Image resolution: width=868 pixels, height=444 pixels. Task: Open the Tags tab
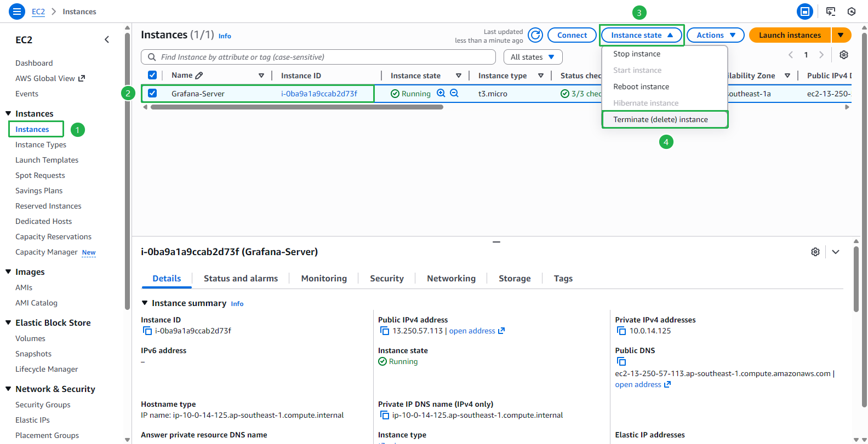coord(563,278)
